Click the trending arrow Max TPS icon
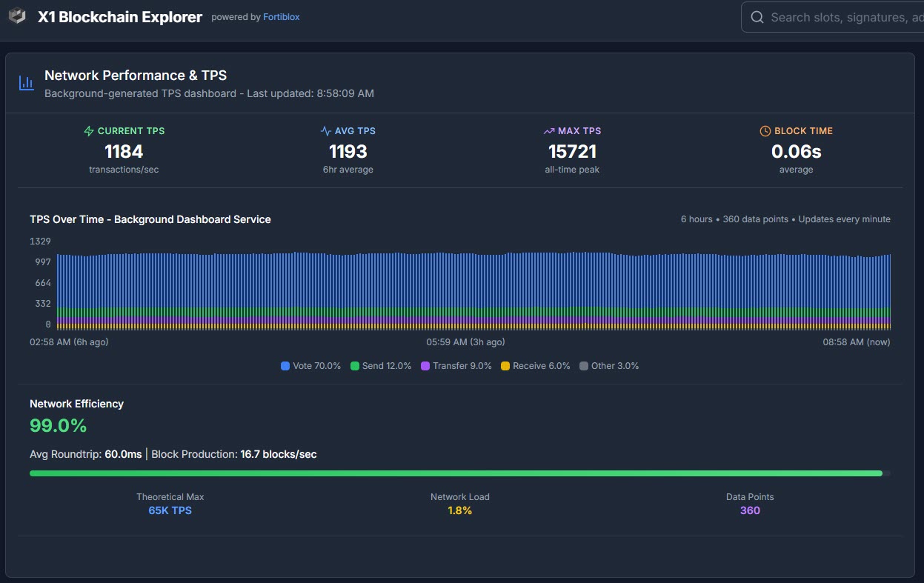This screenshot has height=583, width=924. [x=549, y=131]
